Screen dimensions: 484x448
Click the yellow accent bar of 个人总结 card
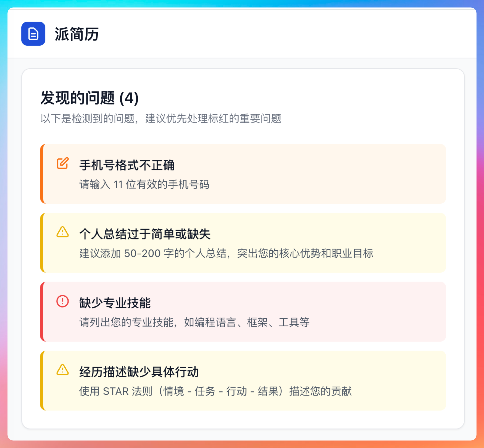(42, 243)
